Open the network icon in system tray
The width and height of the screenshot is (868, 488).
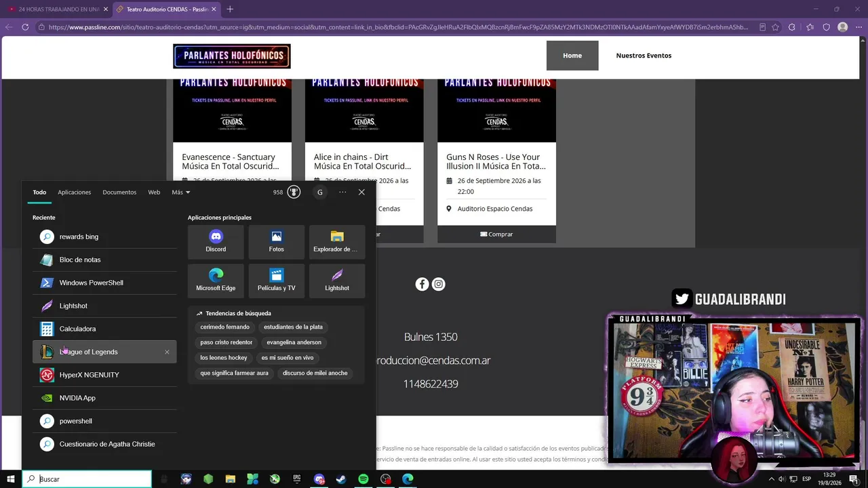(x=793, y=479)
